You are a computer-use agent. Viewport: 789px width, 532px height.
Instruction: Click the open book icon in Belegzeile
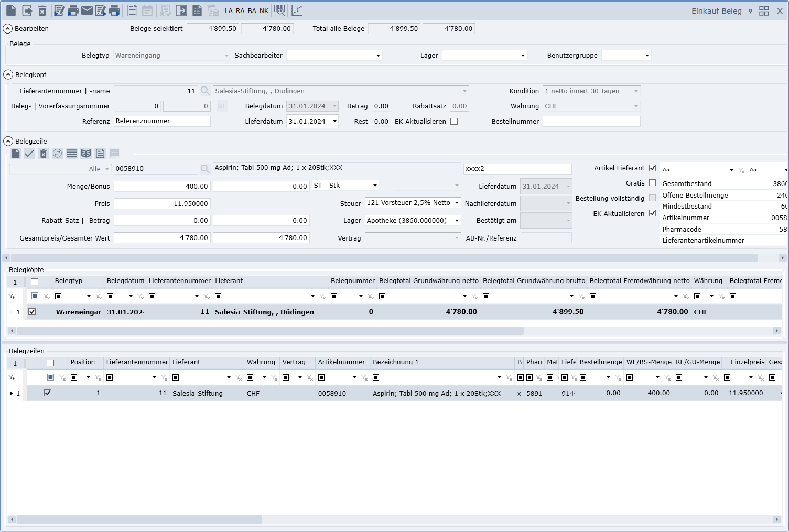(x=86, y=154)
